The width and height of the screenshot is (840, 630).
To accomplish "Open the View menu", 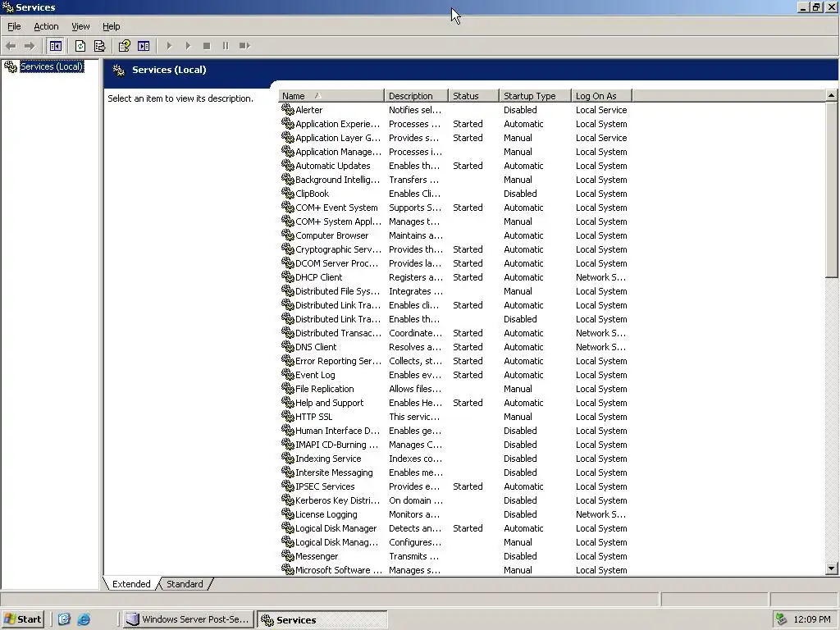I will pos(81,26).
